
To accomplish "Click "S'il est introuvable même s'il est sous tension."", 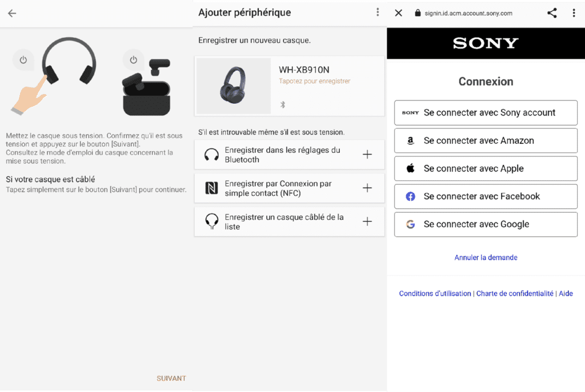I will (271, 132).
